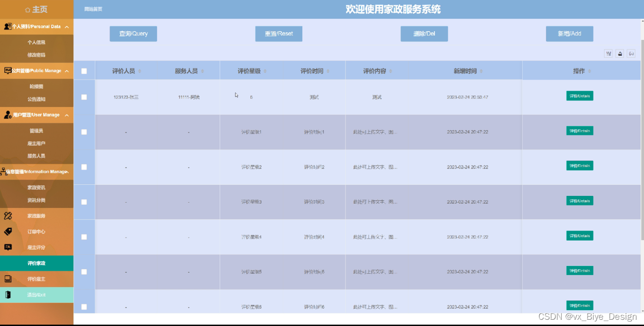Check the row containing 评价星级3
The width and height of the screenshot is (644, 326).
84,202
